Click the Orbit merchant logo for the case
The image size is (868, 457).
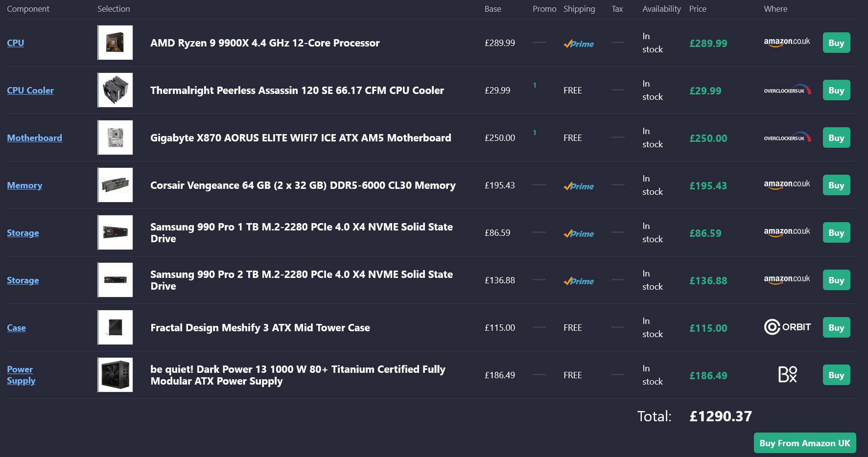[x=787, y=327]
